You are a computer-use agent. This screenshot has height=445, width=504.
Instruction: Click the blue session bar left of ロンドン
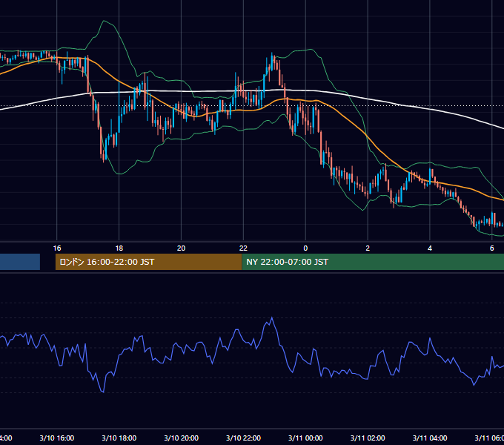[x=20, y=262]
